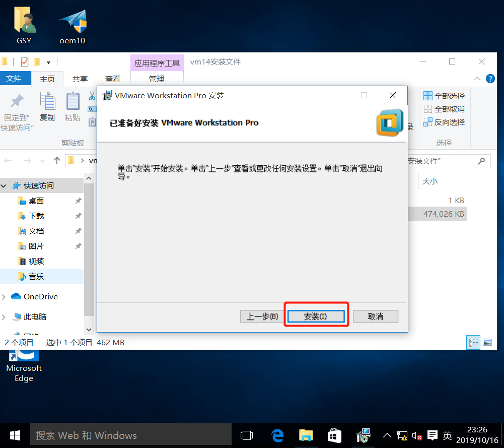This screenshot has height=448, width=504.
Task: Cancel the VMware setup with 取消
Action: (376, 316)
